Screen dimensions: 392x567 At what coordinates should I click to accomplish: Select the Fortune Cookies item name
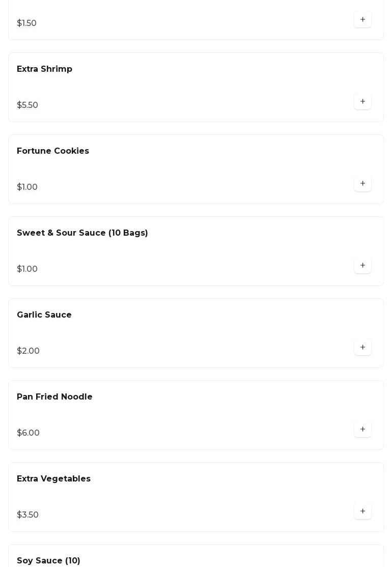coord(53,151)
